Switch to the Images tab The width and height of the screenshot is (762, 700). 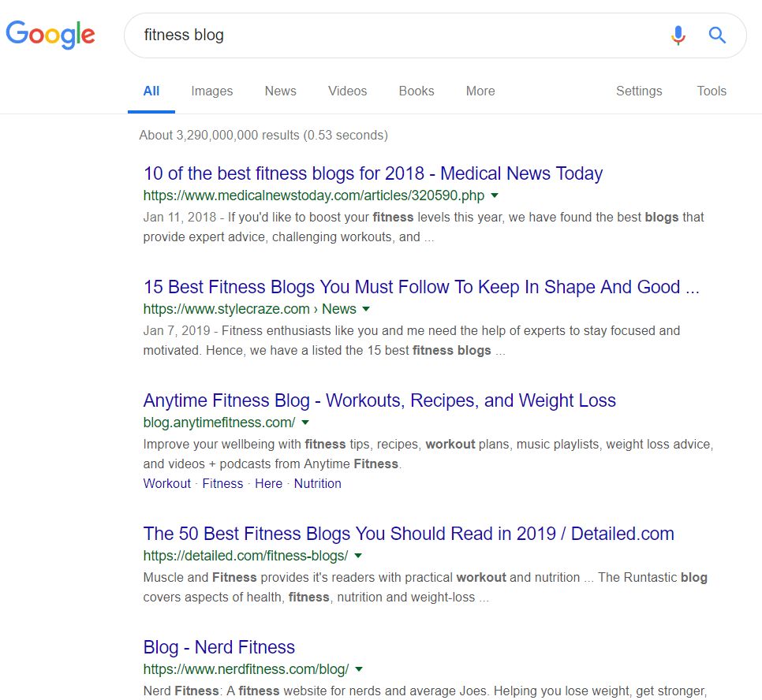211,91
